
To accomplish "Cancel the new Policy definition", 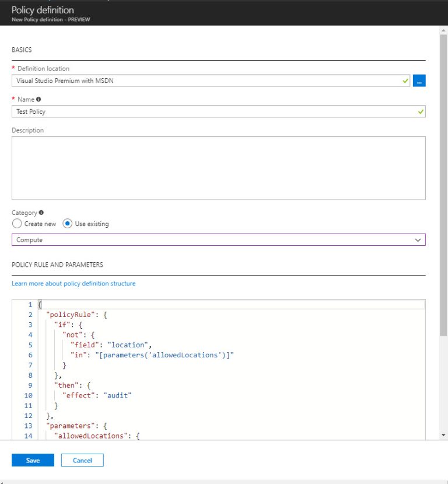I will pos(82,460).
